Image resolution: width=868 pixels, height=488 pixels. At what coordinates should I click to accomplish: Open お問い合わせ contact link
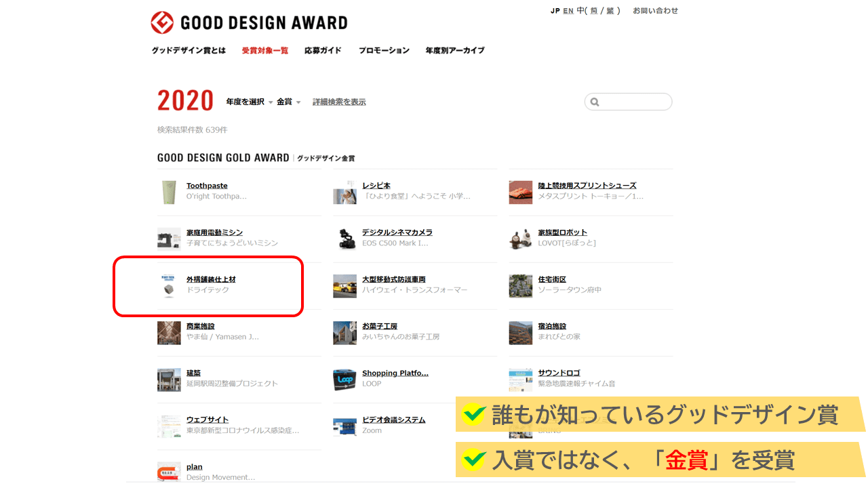[x=655, y=11]
